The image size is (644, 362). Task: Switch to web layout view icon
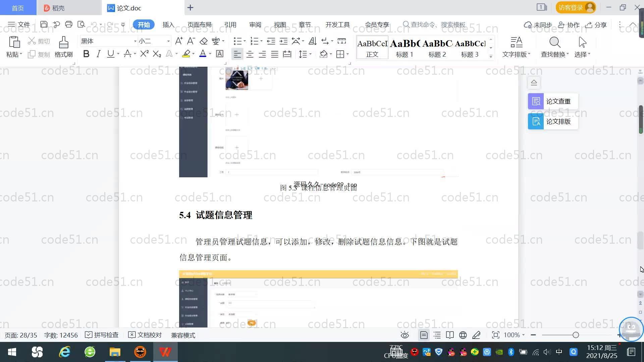click(x=463, y=335)
